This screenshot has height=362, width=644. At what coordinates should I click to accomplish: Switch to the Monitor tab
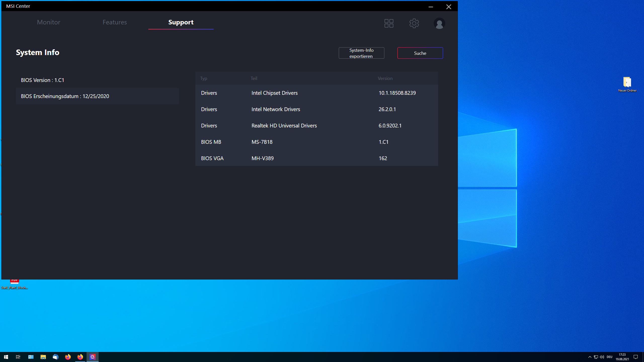(x=49, y=22)
